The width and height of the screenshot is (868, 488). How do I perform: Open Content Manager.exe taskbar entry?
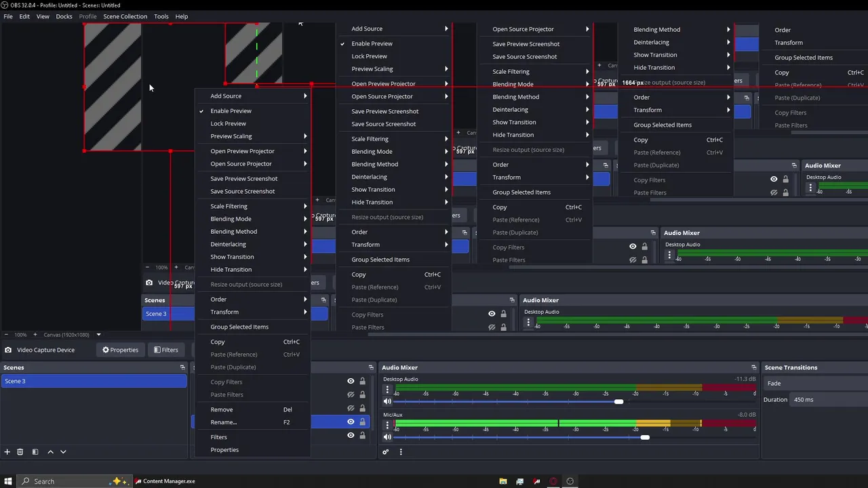165,481
